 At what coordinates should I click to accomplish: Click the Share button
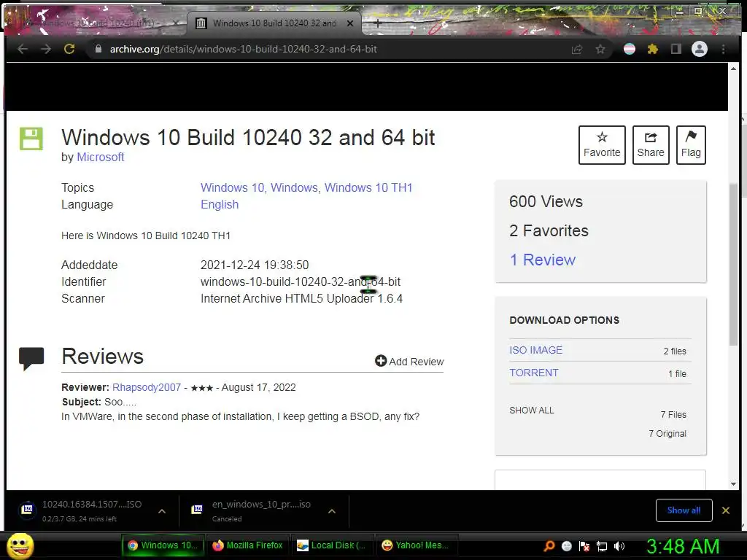651,145
